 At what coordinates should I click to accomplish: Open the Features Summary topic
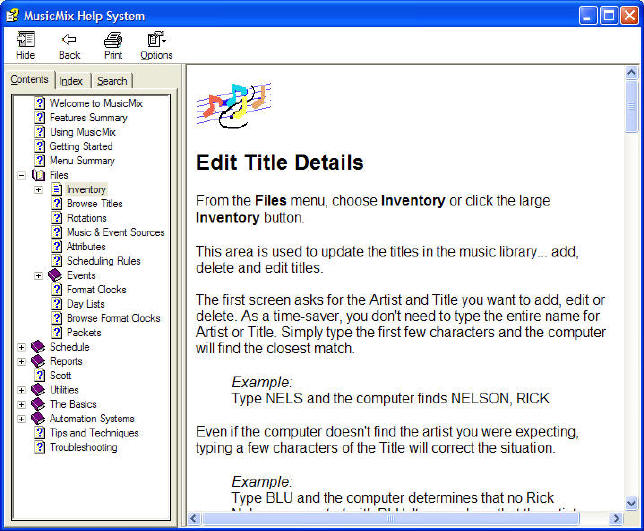click(x=89, y=117)
